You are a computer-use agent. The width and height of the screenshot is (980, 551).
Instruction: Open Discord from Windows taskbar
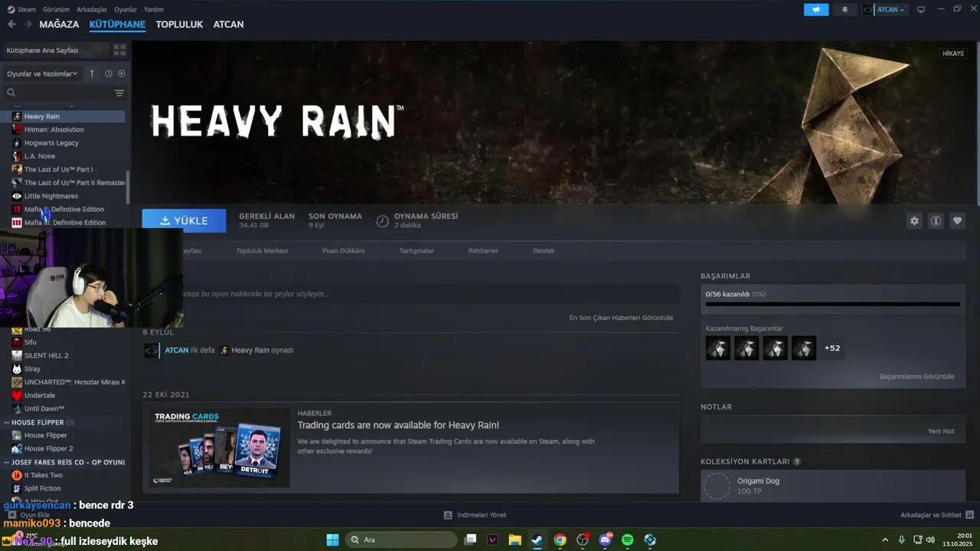tap(605, 540)
